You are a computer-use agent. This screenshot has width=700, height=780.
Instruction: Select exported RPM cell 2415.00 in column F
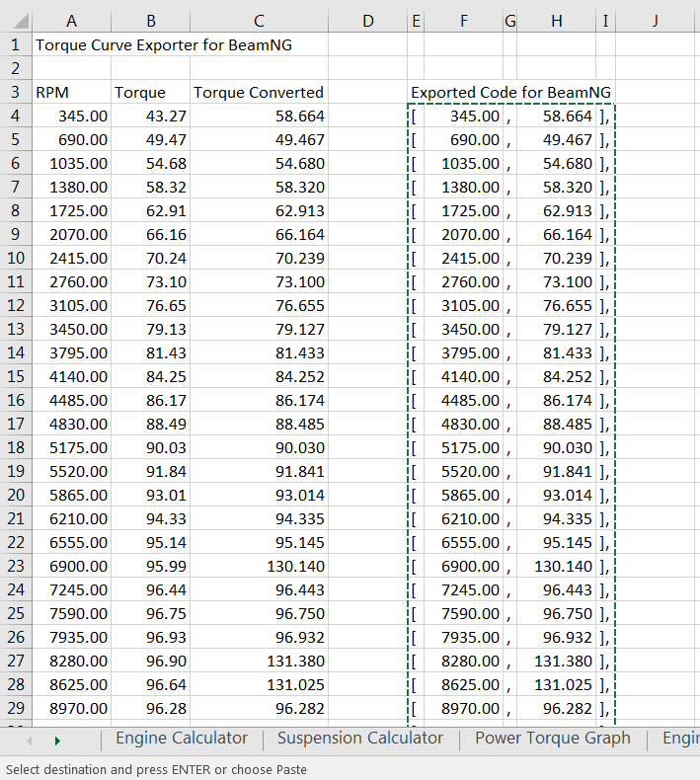coord(464,258)
